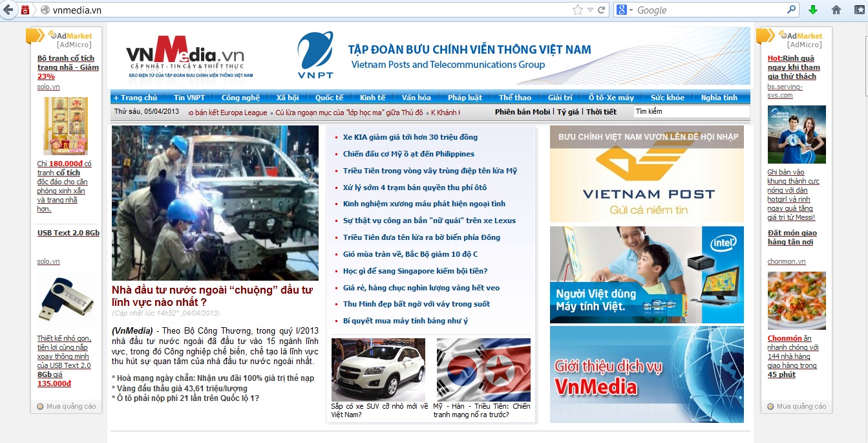Open the Giải trí section

click(x=560, y=98)
